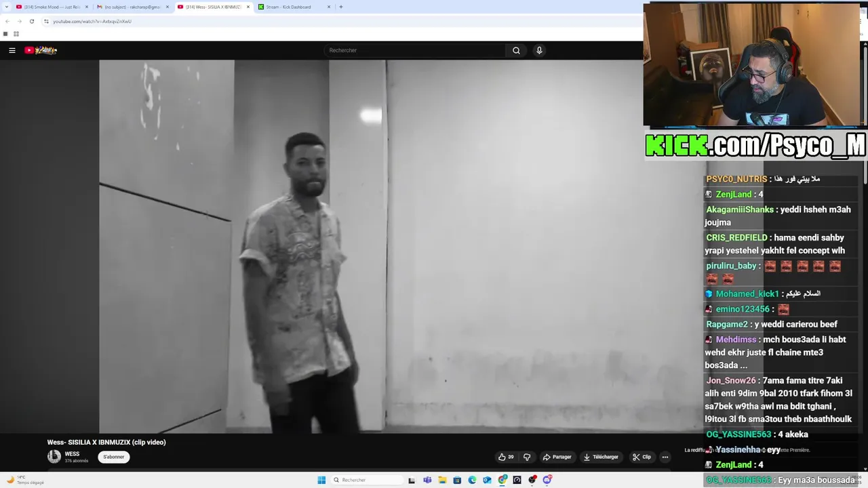Go to the YouTube home logo
The height and width of the screenshot is (488, 868).
coord(41,50)
